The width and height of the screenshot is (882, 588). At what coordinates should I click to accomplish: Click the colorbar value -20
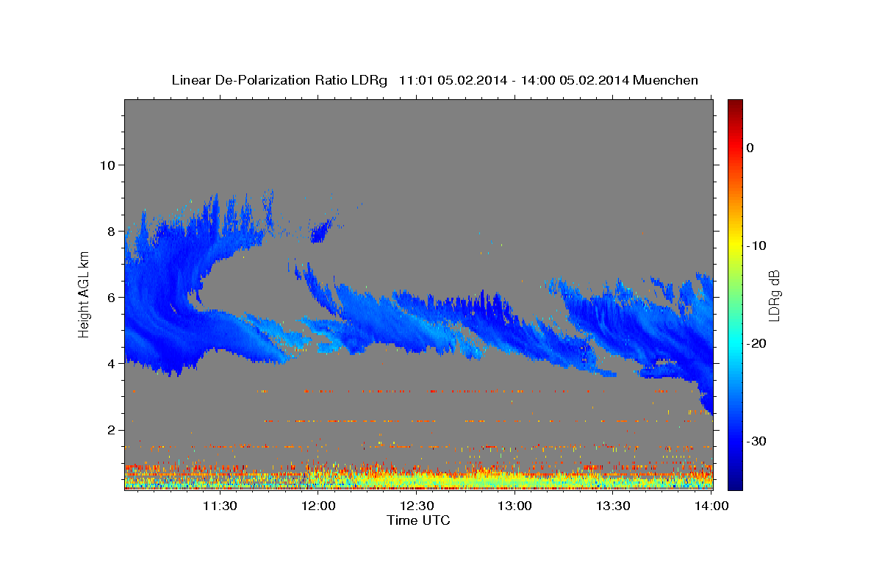click(x=757, y=343)
